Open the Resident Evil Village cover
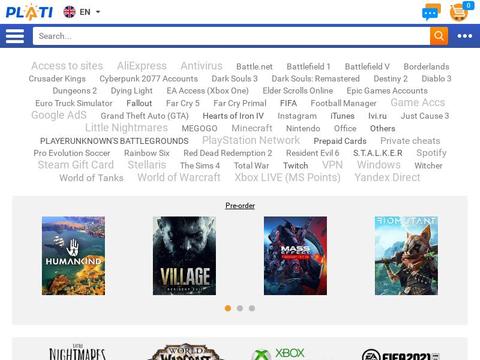 [184, 256]
